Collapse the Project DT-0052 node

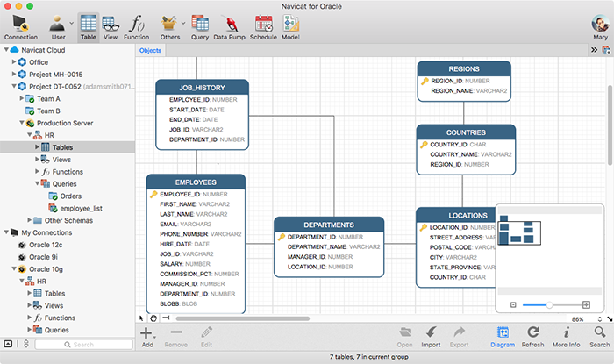click(x=14, y=86)
